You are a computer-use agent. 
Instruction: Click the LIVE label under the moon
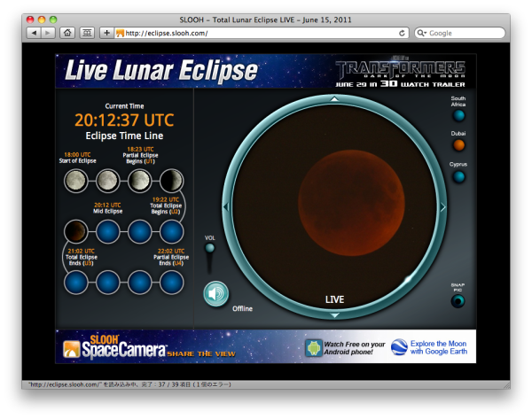(334, 299)
